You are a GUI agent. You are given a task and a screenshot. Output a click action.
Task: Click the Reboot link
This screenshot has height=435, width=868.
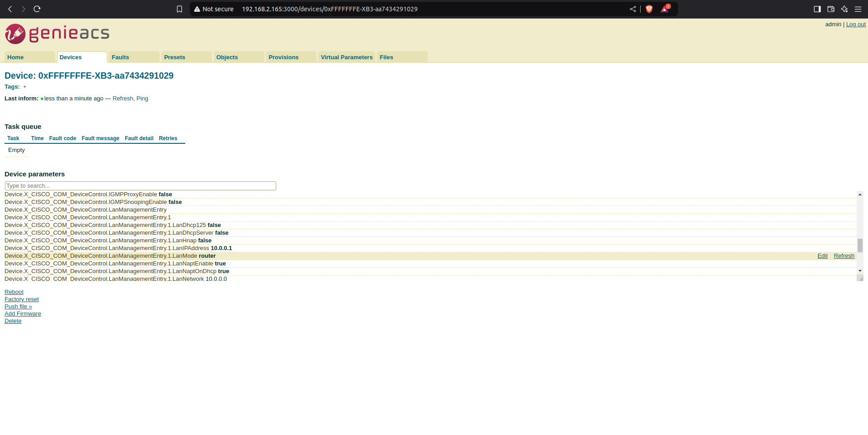pos(14,292)
